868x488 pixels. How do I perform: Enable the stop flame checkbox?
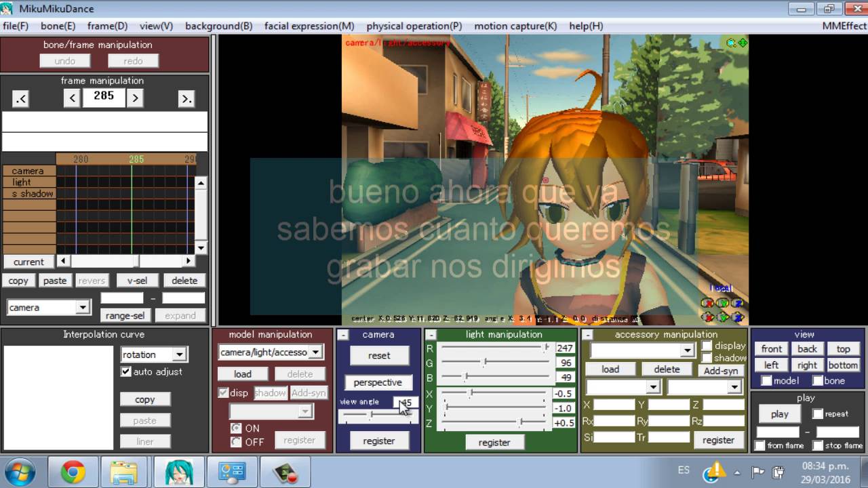pos(818,445)
